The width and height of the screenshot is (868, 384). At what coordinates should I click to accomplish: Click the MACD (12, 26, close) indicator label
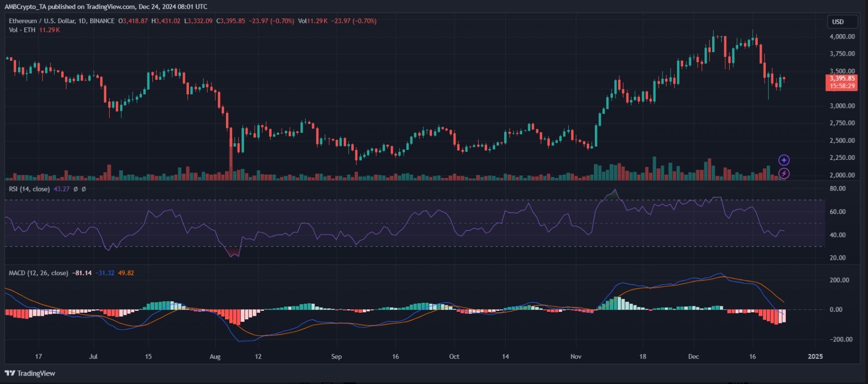(x=38, y=273)
